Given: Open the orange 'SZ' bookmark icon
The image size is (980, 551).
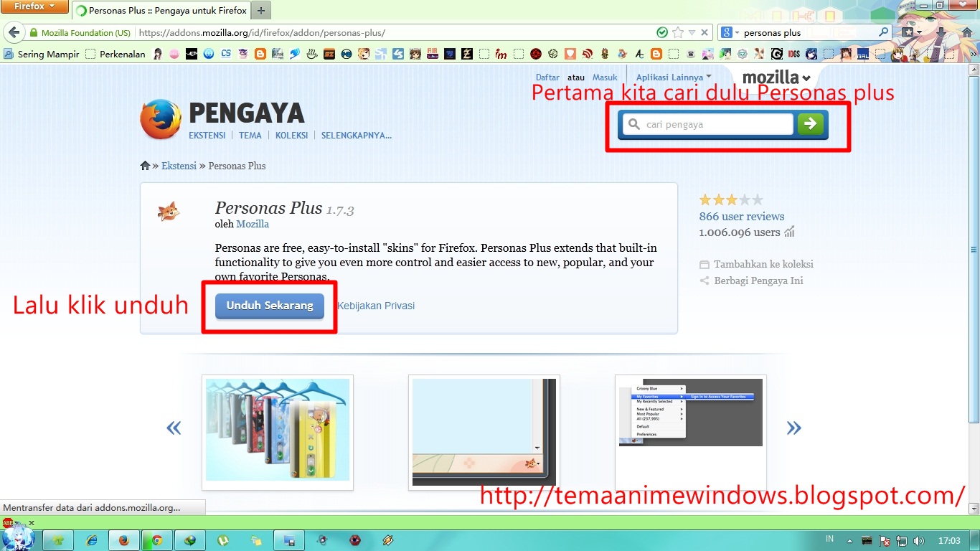Looking at the screenshot, I should [329, 54].
